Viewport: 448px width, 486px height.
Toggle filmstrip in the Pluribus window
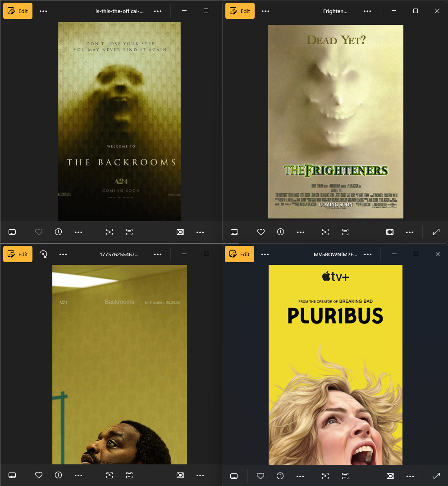click(234, 476)
